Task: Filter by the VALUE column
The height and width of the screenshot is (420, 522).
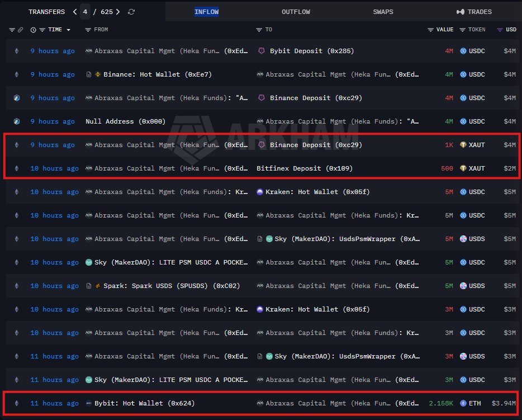Action: [430, 30]
